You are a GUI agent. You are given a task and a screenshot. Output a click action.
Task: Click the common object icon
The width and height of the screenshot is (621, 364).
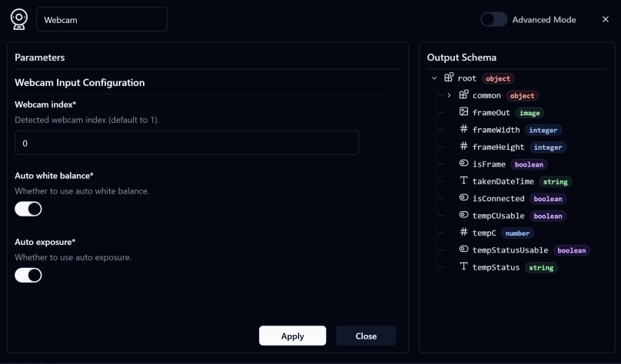click(x=463, y=94)
